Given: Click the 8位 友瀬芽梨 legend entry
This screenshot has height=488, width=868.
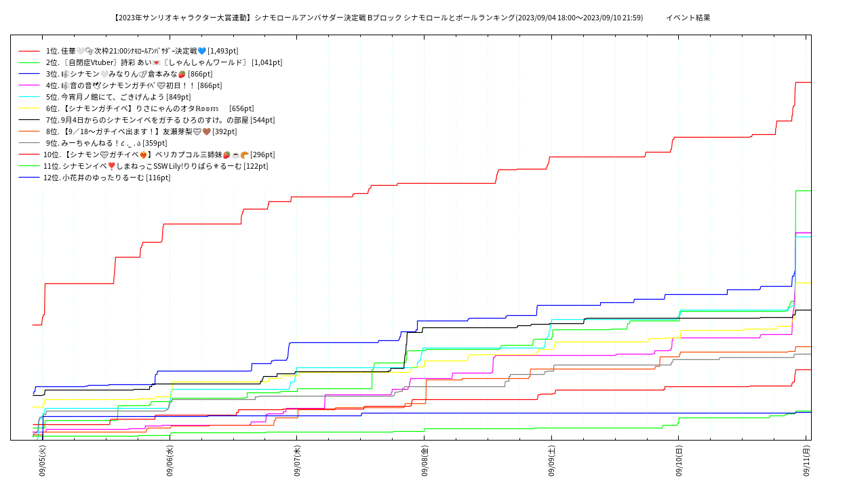Looking at the screenshot, I should [x=141, y=131].
